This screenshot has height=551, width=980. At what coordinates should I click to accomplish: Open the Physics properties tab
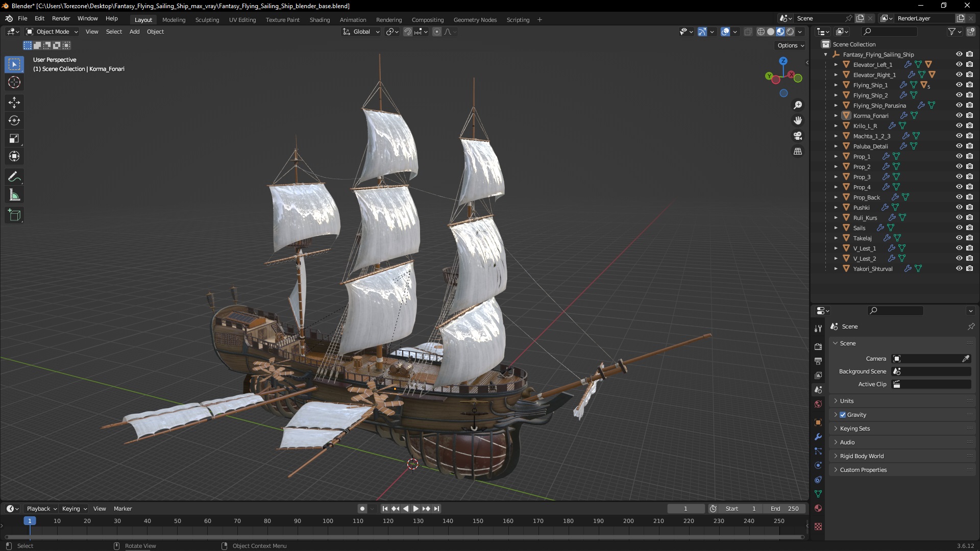coord(818,465)
